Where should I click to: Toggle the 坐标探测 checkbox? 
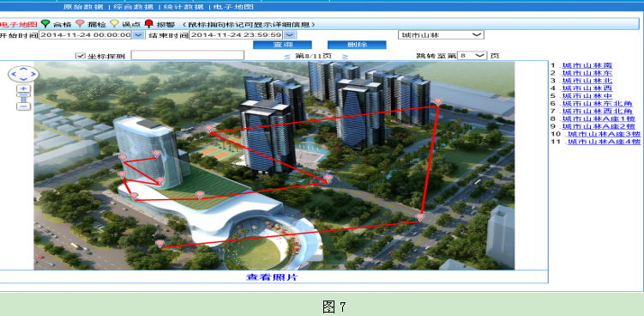point(80,56)
